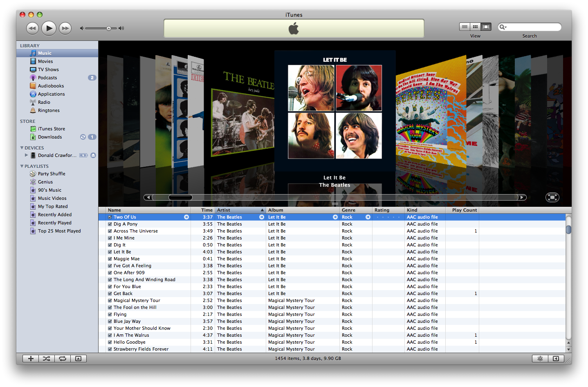
Task: Open the search magnifier options
Action: (x=503, y=27)
